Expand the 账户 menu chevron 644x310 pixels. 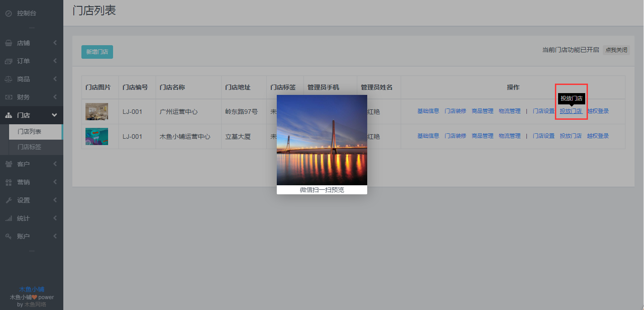point(55,236)
